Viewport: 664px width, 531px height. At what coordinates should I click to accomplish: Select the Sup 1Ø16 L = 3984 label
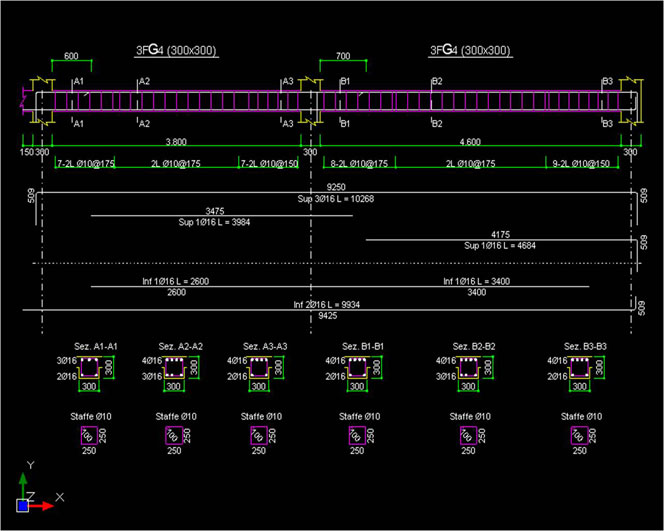pos(214,222)
